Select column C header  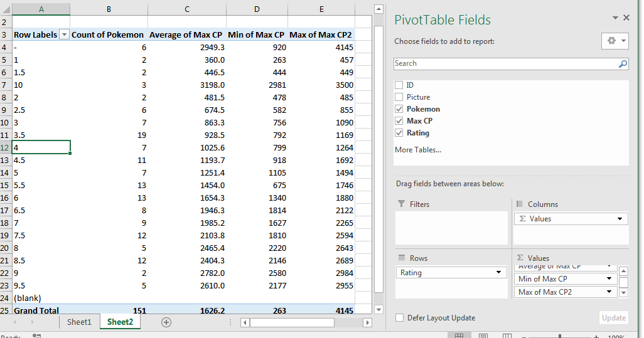187,9
